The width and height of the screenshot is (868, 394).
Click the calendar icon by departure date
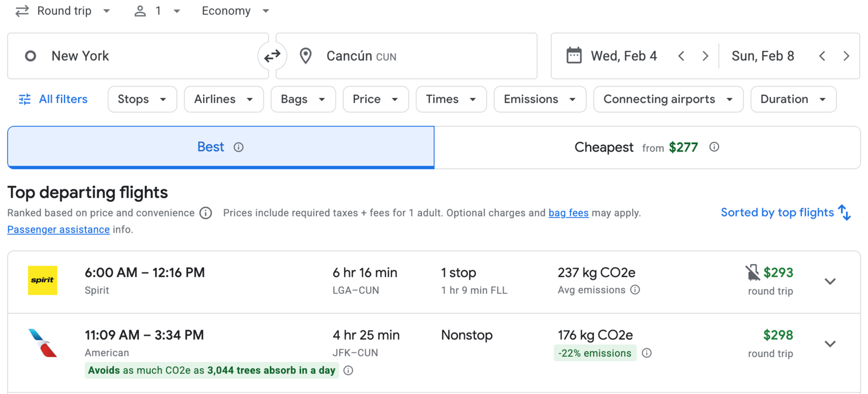pos(574,56)
